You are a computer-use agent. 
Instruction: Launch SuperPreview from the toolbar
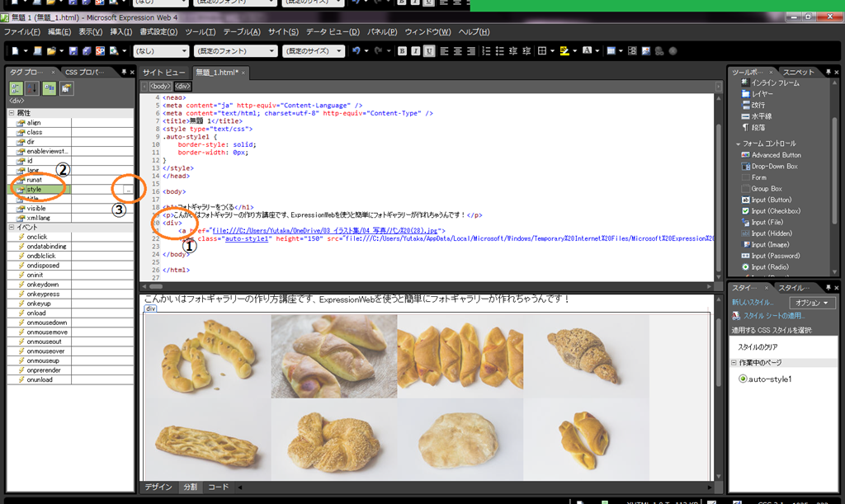coord(100,51)
